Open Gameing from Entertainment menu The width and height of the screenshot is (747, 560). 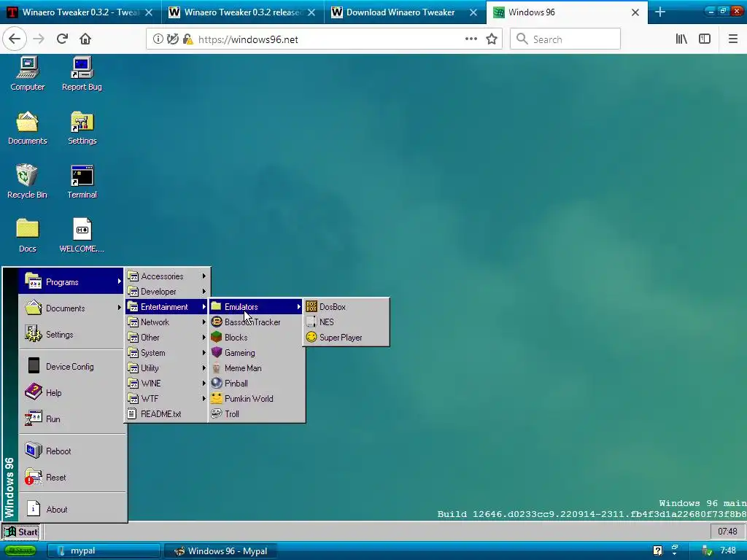tap(256, 353)
